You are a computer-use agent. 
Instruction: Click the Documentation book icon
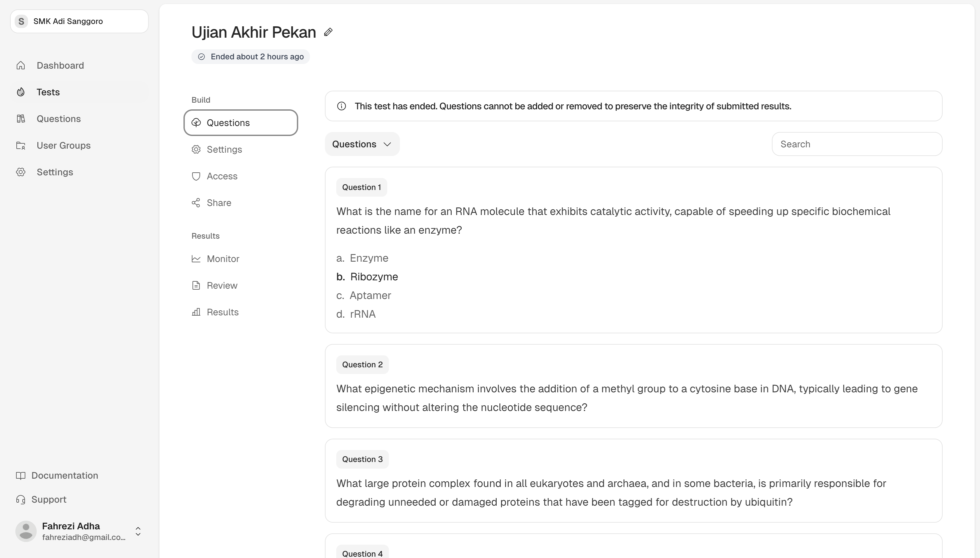coord(21,476)
